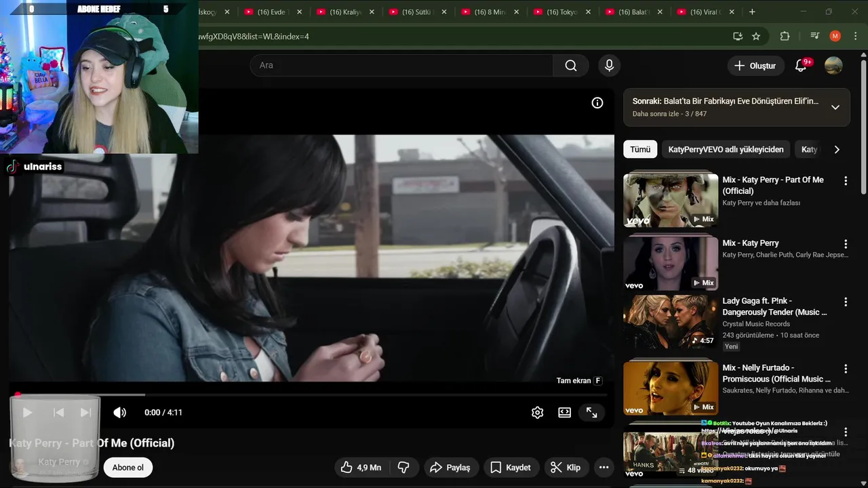The image size is (868, 488).
Task: Enter full screen mode
Action: point(592,412)
